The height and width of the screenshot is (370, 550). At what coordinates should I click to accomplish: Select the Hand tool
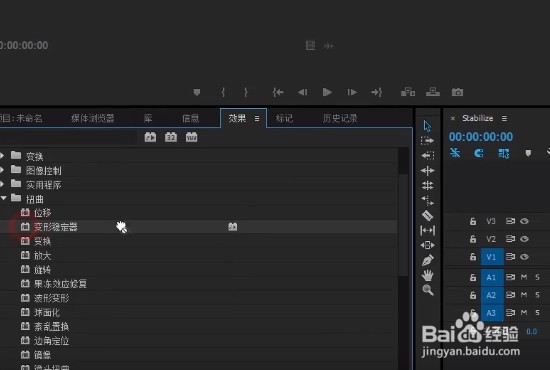click(428, 275)
